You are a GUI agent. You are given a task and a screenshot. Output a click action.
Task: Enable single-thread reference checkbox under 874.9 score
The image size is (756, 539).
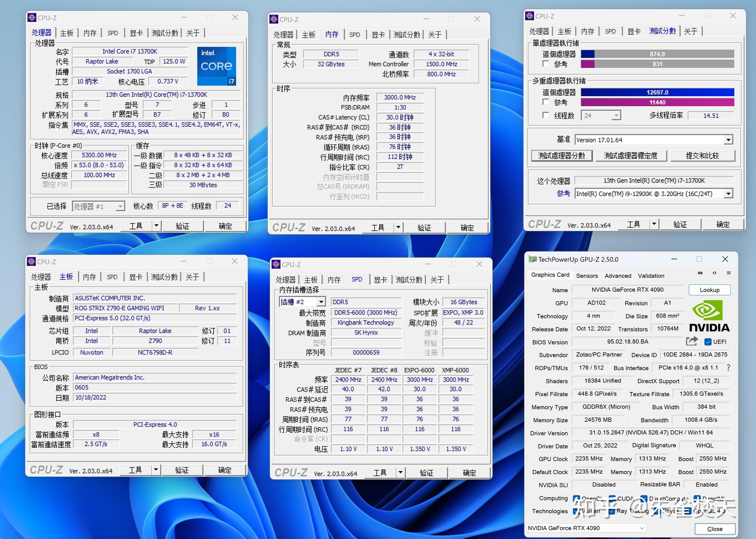pos(546,63)
